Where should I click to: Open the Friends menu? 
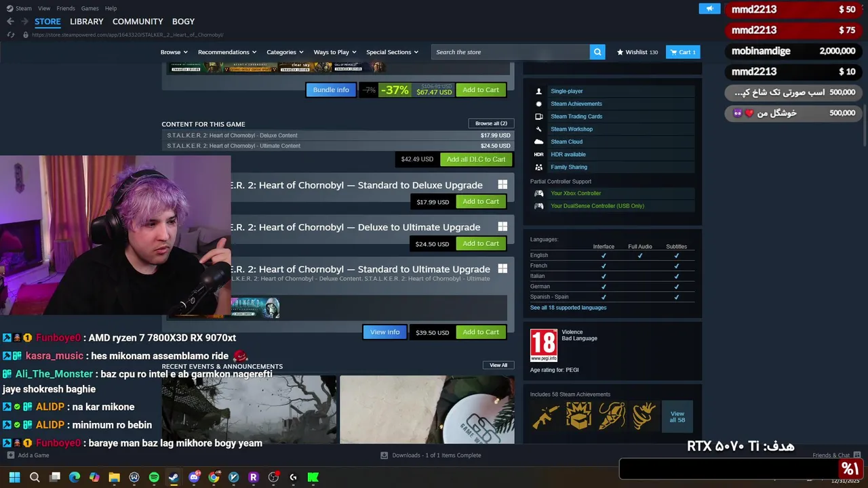(x=66, y=8)
